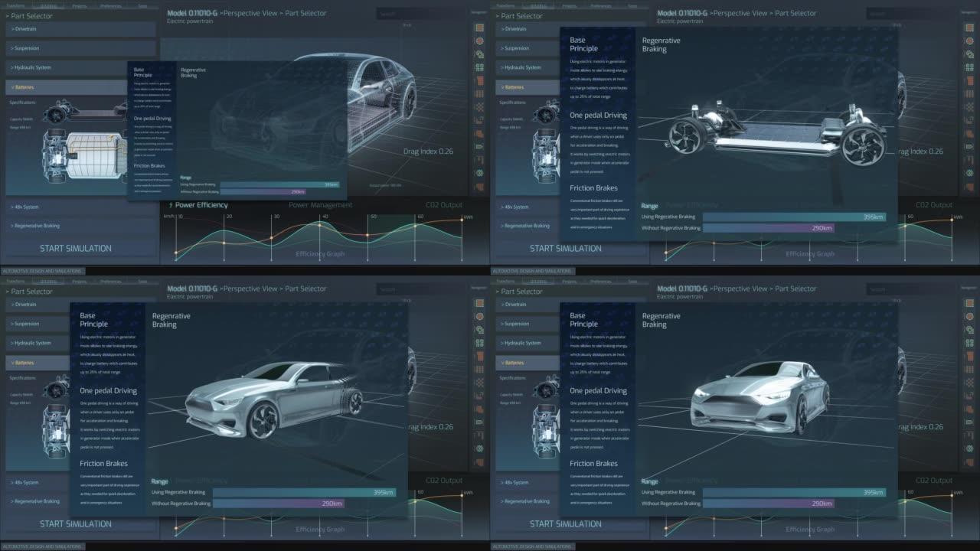The width and height of the screenshot is (980, 551).
Task: Select the circle icon in bottom-left panel toolbar
Action: [480, 316]
